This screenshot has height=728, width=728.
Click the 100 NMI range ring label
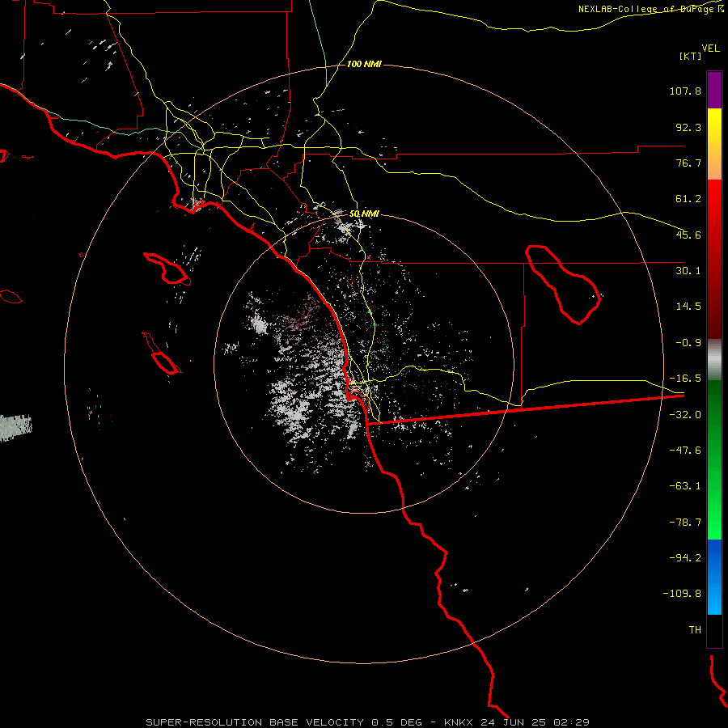click(x=364, y=64)
